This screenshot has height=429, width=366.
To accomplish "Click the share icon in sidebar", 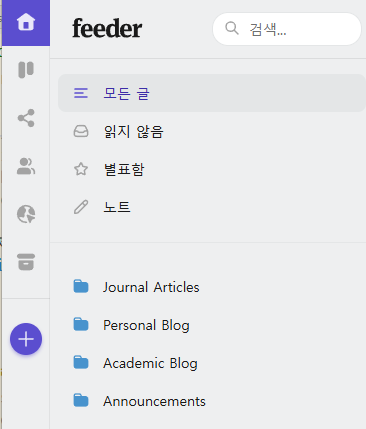I will tap(26, 118).
